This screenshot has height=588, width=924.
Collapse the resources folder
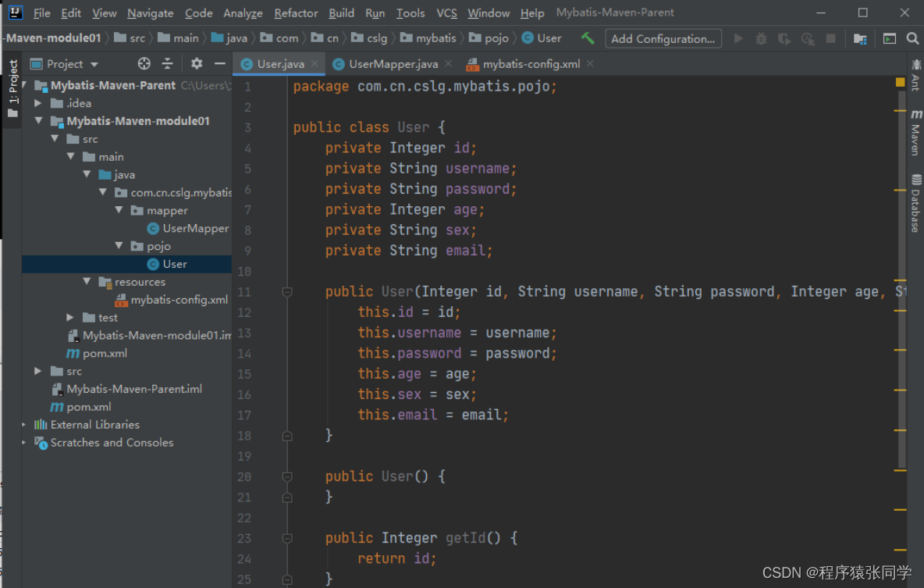coord(87,281)
